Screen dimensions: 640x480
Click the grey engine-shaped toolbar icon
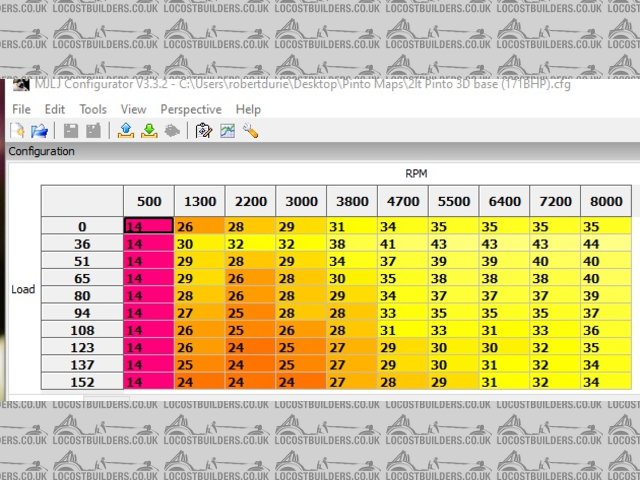pos(171,130)
